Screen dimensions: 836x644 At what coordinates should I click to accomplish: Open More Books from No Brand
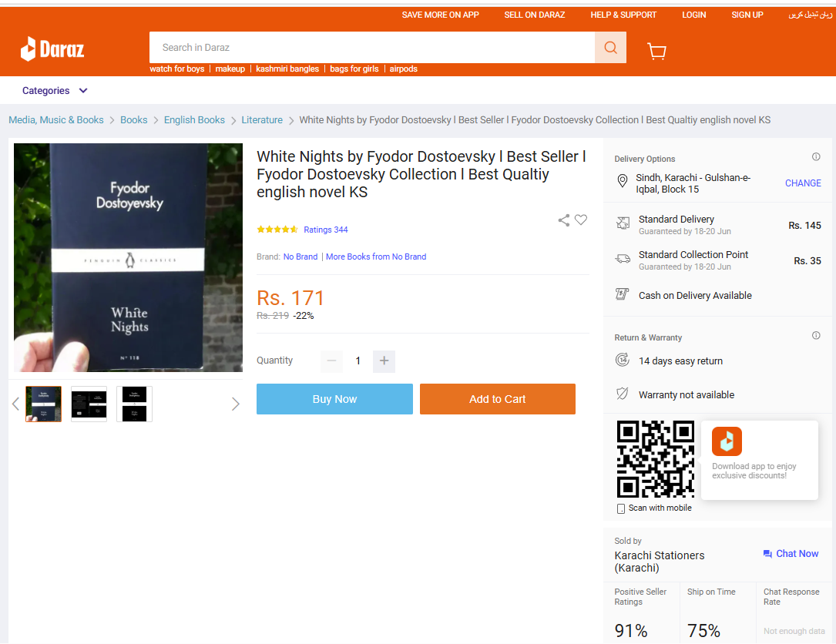point(376,257)
